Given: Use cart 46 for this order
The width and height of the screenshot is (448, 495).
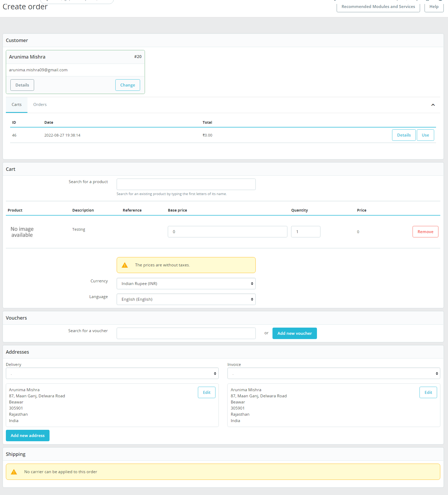Looking at the screenshot, I should coord(425,135).
